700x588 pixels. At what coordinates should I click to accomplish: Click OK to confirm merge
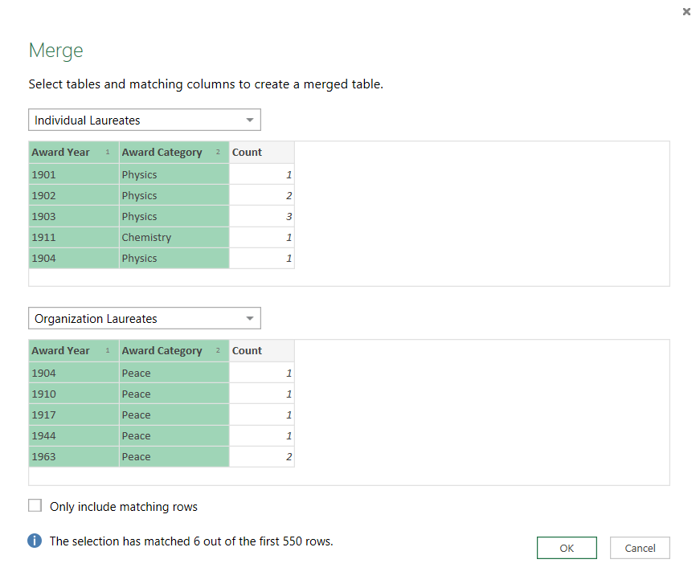coord(567,548)
